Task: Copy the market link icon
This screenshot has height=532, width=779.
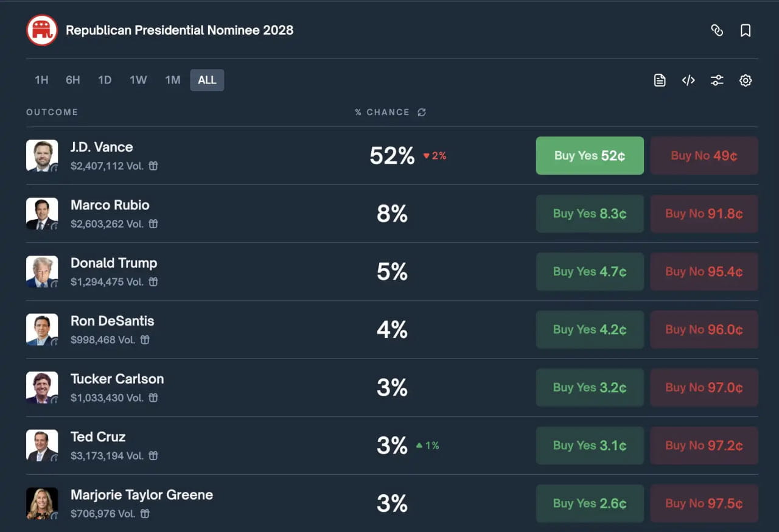Action: click(717, 30)
